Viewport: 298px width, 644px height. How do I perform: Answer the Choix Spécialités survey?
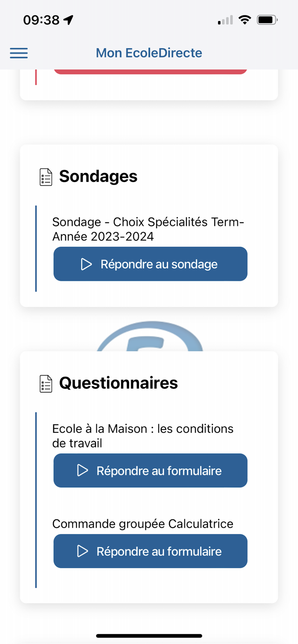tap(150, 264)
